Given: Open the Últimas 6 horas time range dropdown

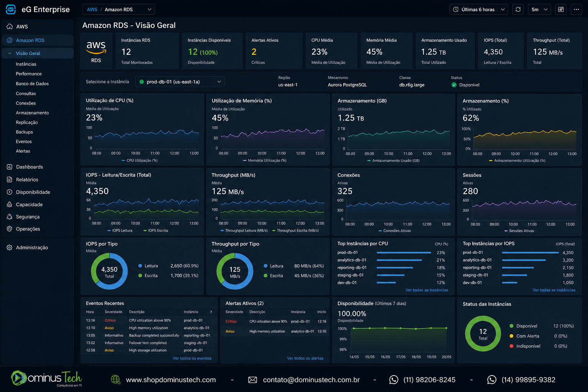Looking at the screenshot, I should point(479,10).
